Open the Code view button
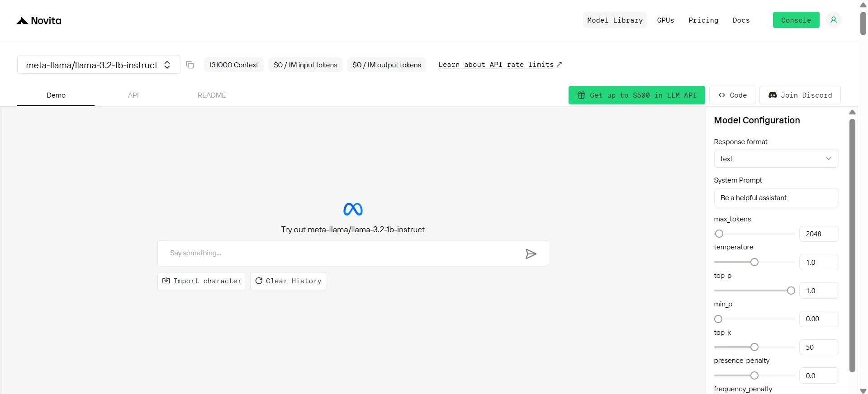The height and width of the screenshot is (394, 868). [x=732, y=95]
